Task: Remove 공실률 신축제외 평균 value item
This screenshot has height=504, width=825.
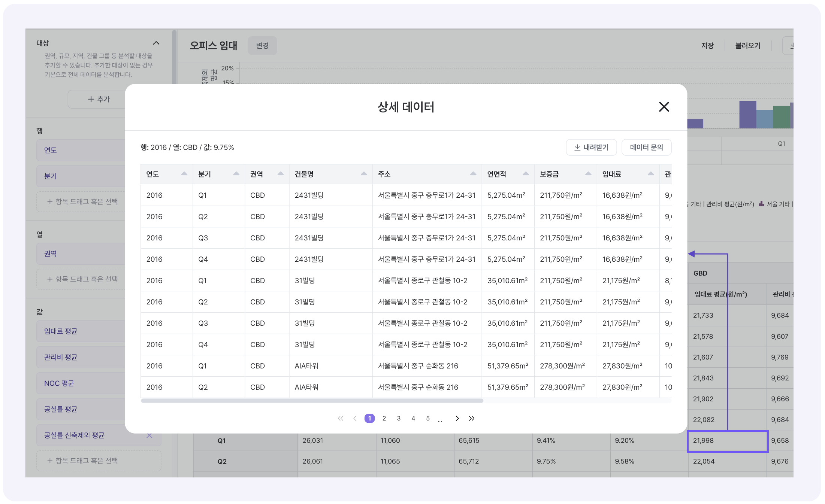Action: (x=149, y=435)
